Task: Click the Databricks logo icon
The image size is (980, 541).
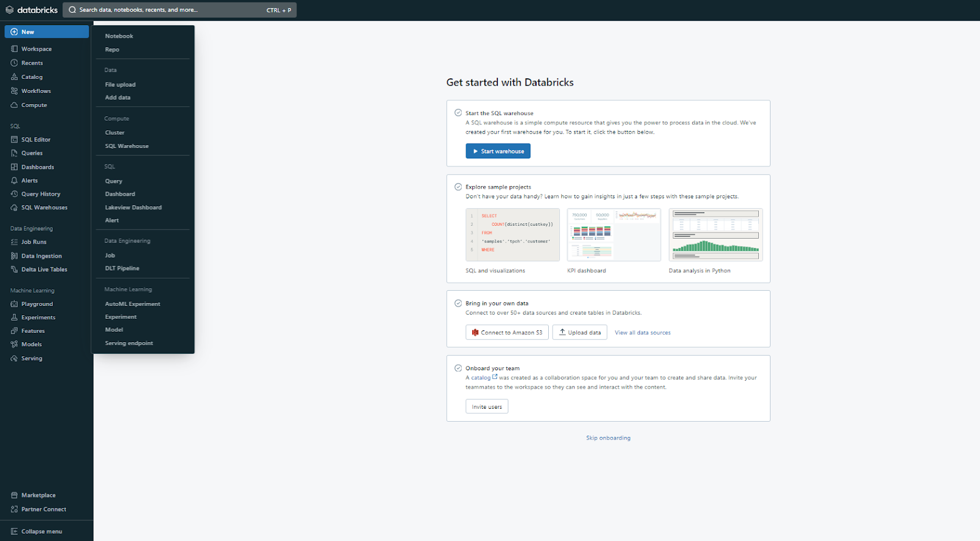Action: pyautogui.click(x=9, y=10)
